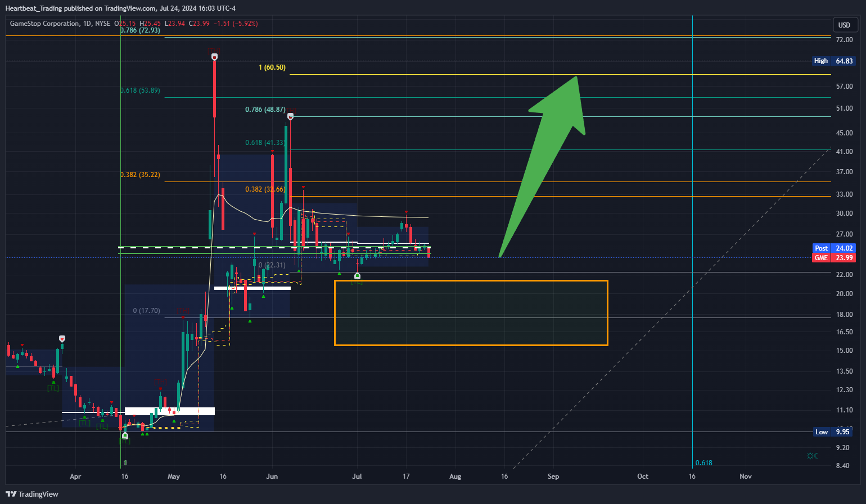Click the Nov label on the time axis
Screen dimensions: 866x504
point(746,476)
